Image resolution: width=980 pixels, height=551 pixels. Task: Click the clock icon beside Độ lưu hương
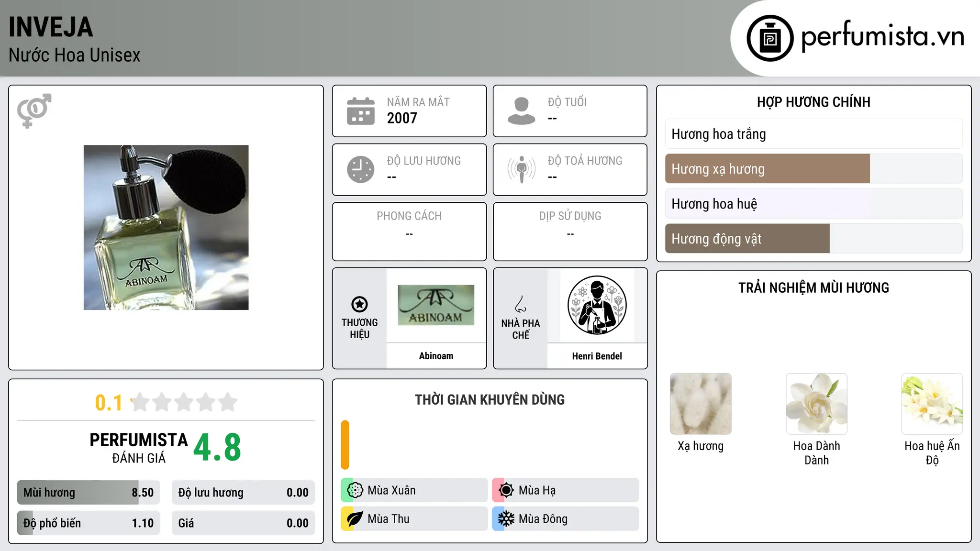(x=361, y=169)
